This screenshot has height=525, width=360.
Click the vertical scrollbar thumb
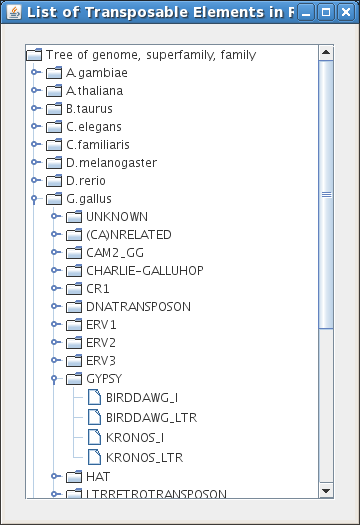point(326,195)
